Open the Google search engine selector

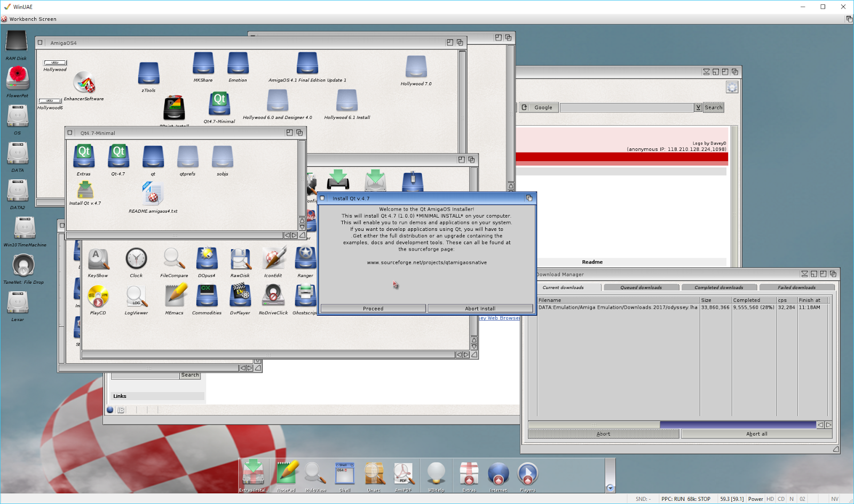[539, 107]
